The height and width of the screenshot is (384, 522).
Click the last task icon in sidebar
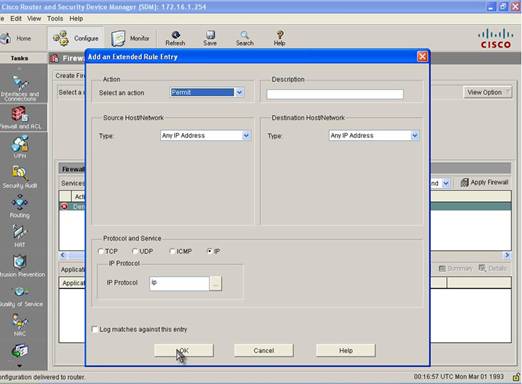tap(20, 351)
